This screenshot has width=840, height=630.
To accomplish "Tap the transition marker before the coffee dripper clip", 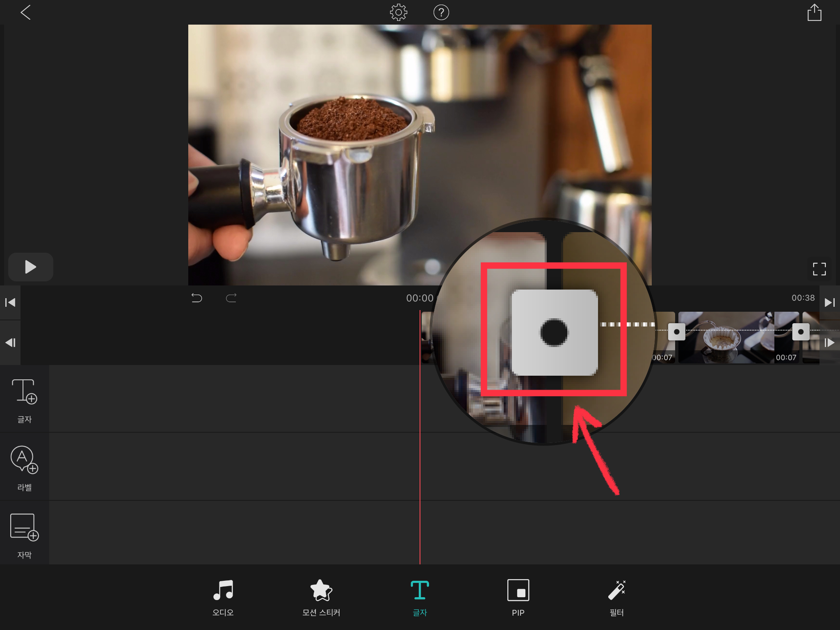I will 676,332.
